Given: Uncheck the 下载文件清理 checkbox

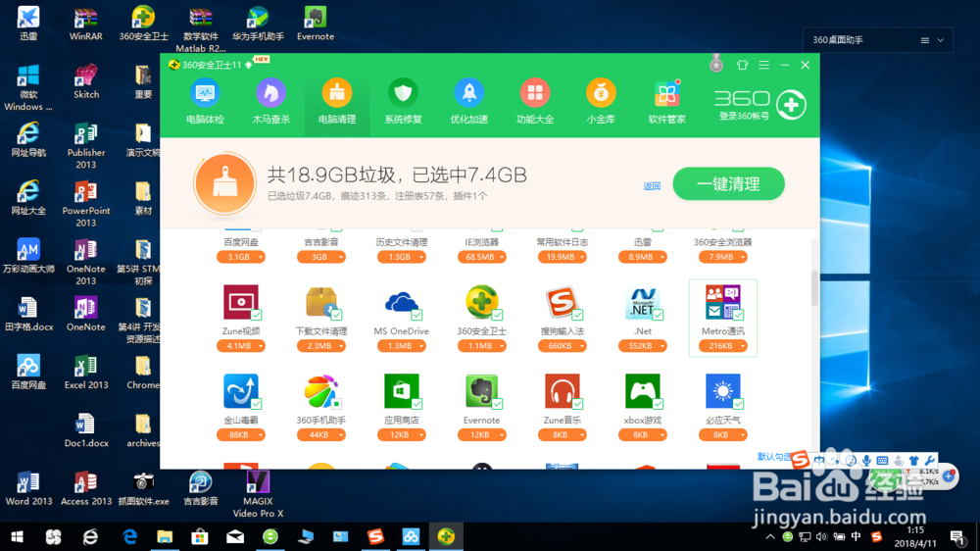Looking at the screenshot, I should click(x=336, y=315).
